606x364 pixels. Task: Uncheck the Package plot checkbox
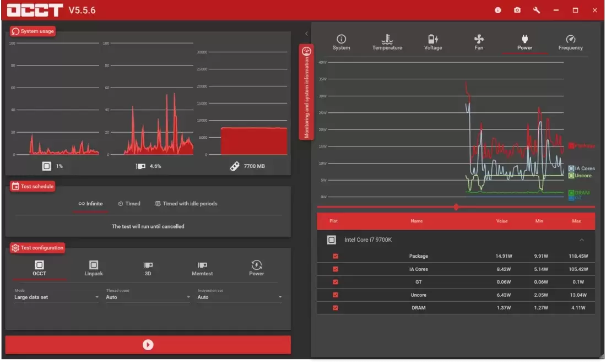point(335,256)
